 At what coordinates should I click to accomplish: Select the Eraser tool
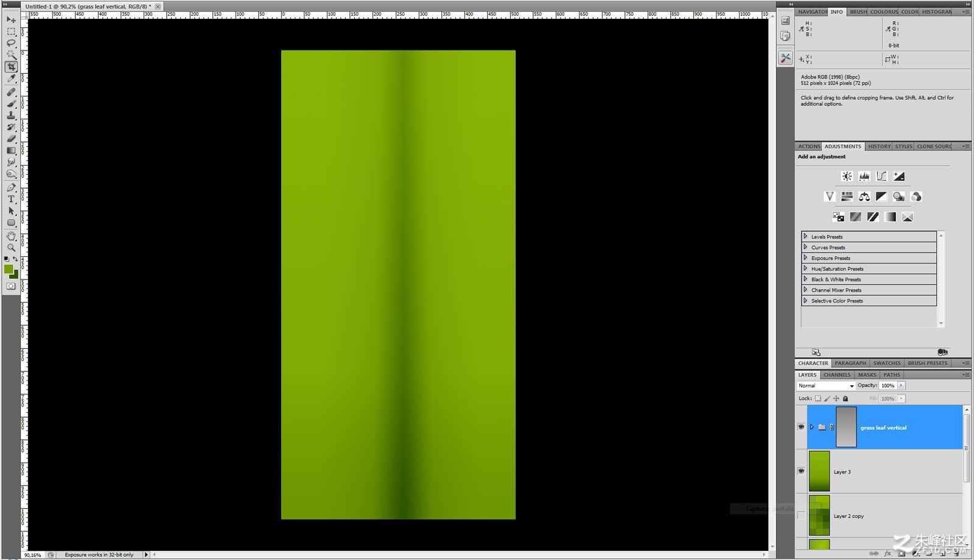tap(11, 139)
